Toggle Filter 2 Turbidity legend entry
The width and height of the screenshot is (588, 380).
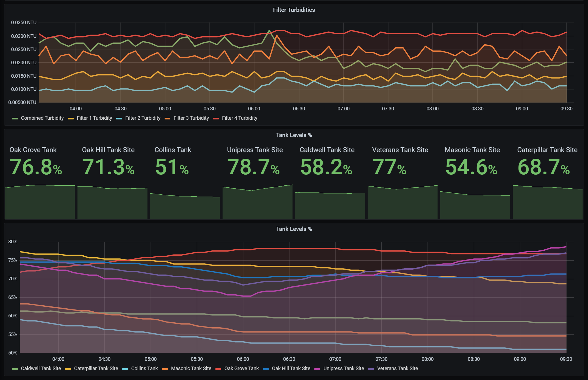(143, 118)
